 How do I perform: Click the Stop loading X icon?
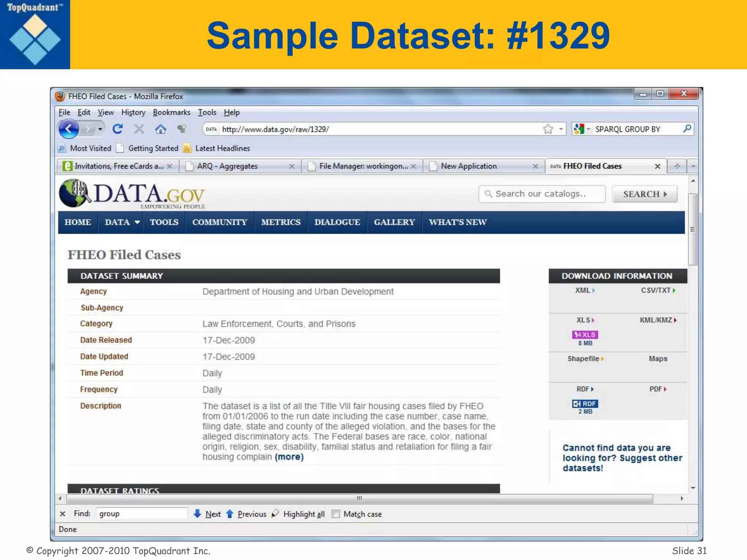(x=139, y=129)
